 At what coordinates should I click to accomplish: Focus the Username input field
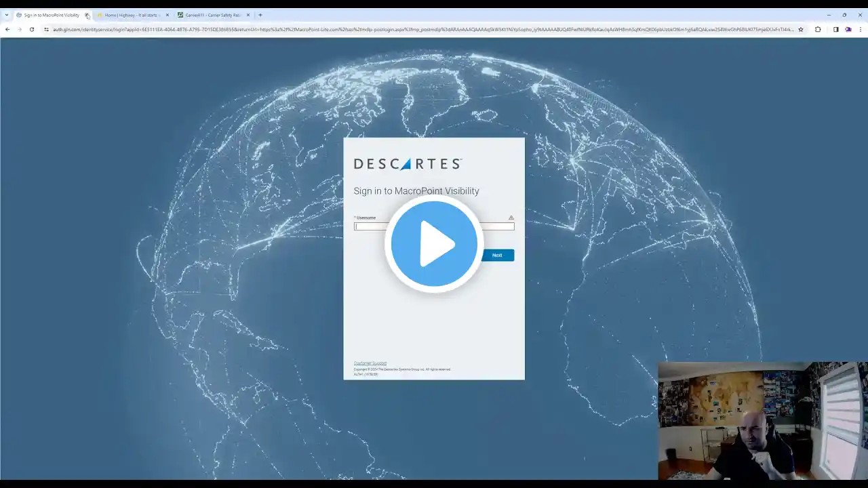point(434,226)
